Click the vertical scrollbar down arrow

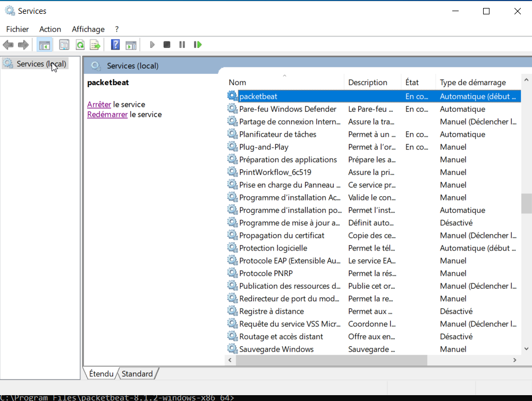526,349
